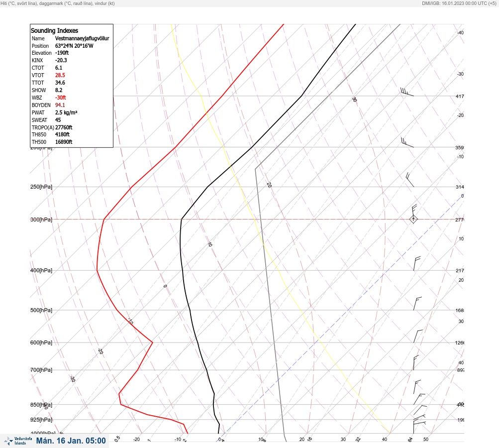Select the TTOT value 34.6
Screen dimensions: 499x448
coord(60,83)
